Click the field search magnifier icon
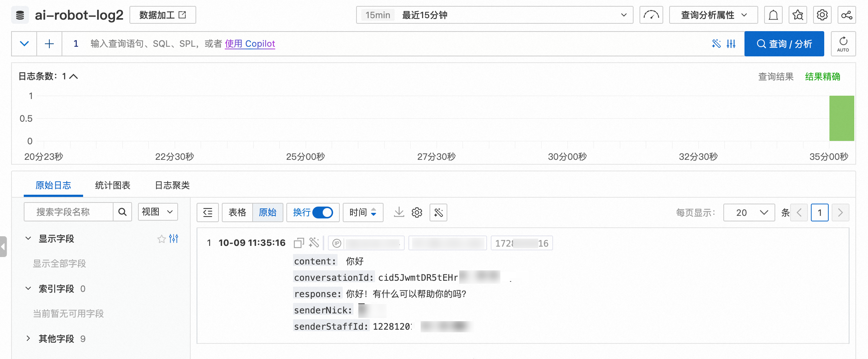 (x=122, y=212)
